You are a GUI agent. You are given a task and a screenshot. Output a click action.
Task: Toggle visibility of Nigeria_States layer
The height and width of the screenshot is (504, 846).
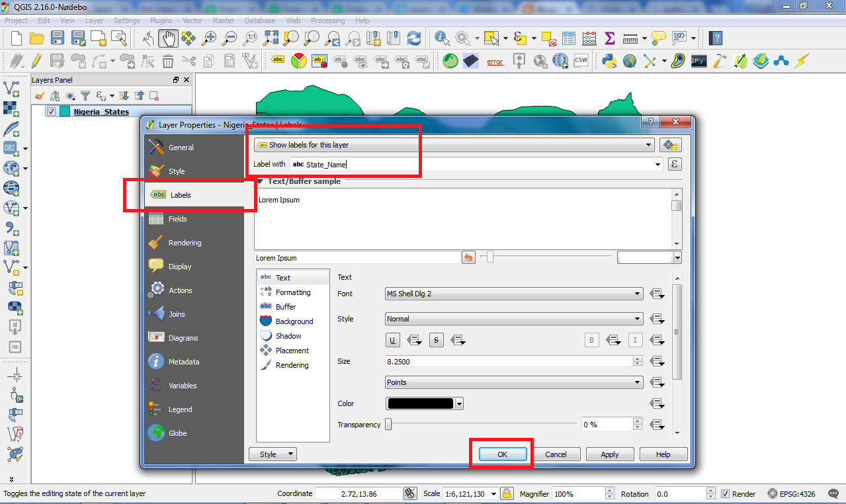[51, 112]
